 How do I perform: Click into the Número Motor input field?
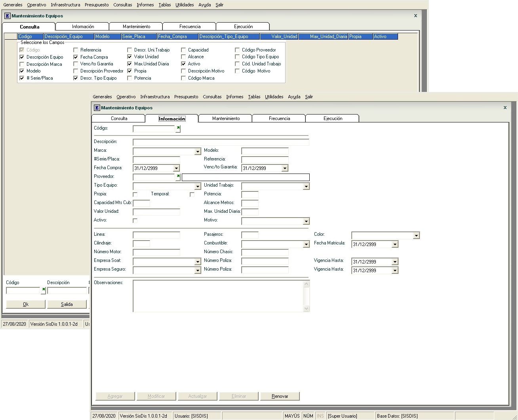156,252
